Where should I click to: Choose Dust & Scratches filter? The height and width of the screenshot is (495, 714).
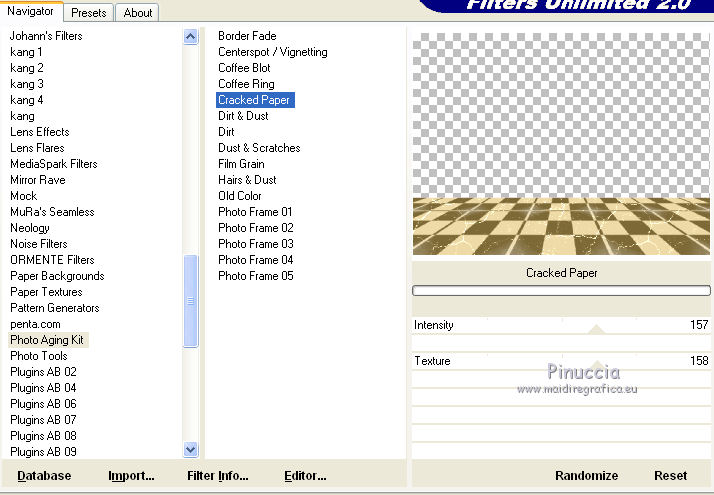(x=259, y=148)
